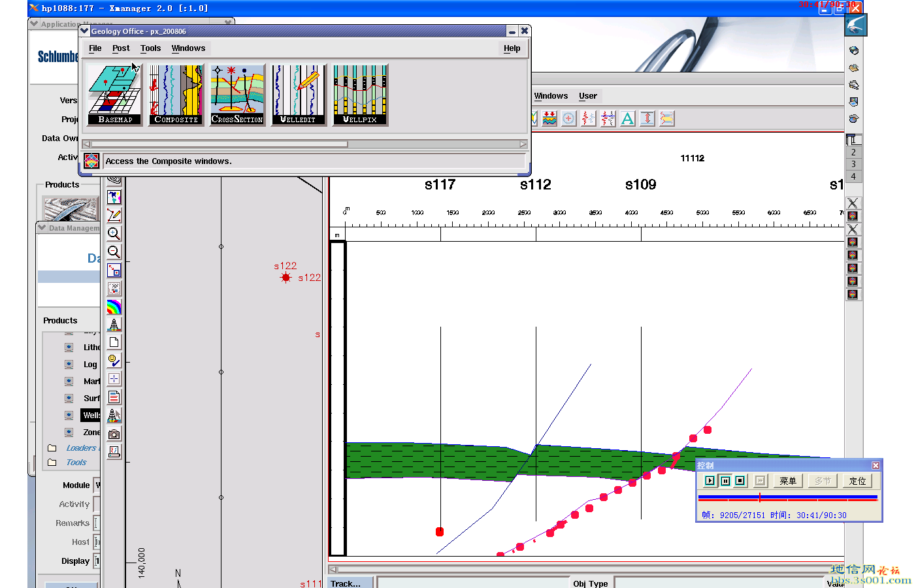Click the large teal letter A text tool
Viewport: 916px width, 588px height.
pos(628,118)
